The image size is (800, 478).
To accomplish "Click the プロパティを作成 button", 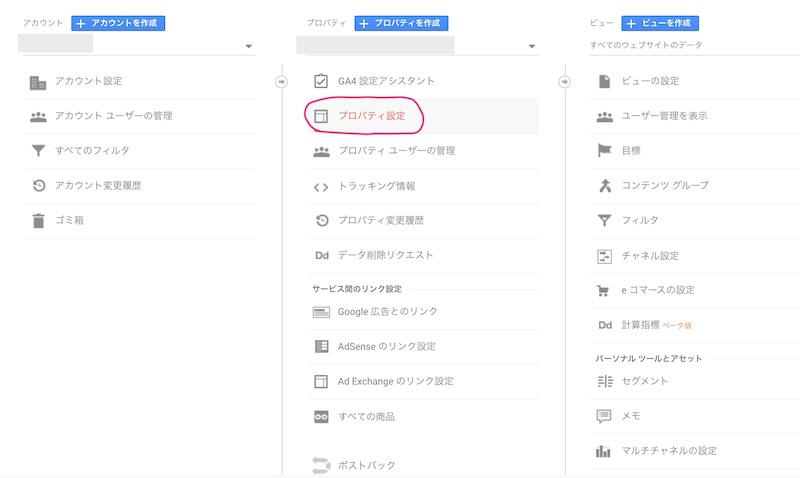I will tap(401, 23).
